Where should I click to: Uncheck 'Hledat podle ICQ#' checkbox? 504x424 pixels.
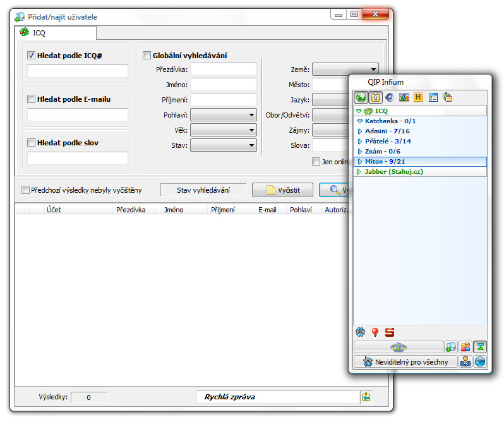(x=31, y=56)
